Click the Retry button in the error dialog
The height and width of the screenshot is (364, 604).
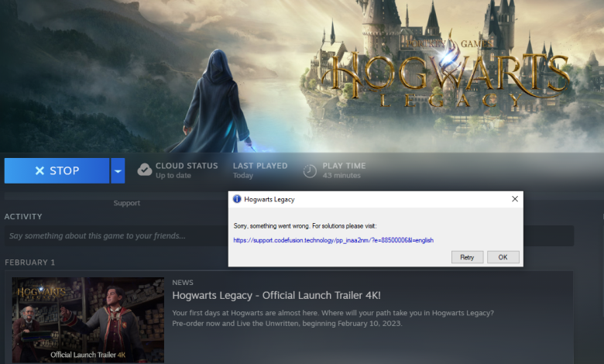click(x=467, y=257)
